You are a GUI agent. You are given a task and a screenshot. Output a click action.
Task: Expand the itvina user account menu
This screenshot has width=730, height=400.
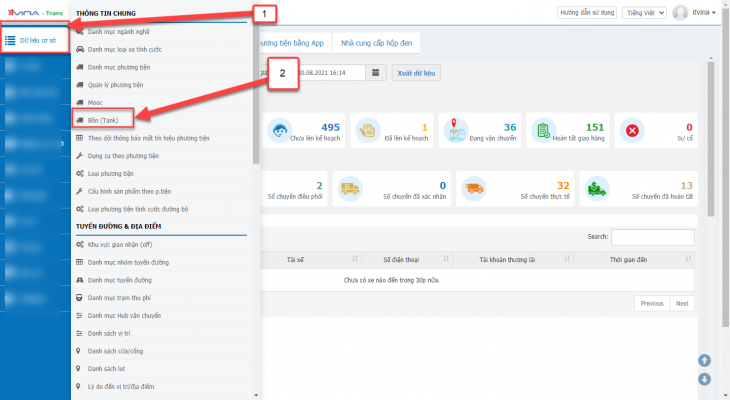(697, 13)
